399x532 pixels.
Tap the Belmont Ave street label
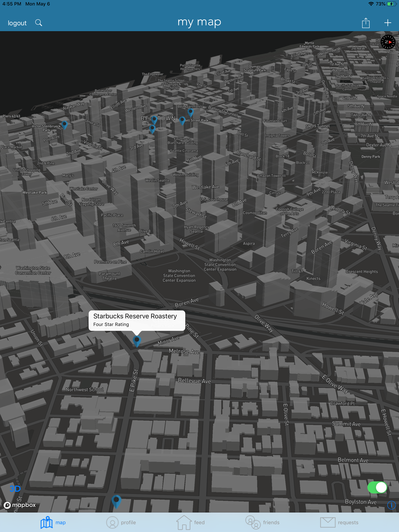point(353,460)
